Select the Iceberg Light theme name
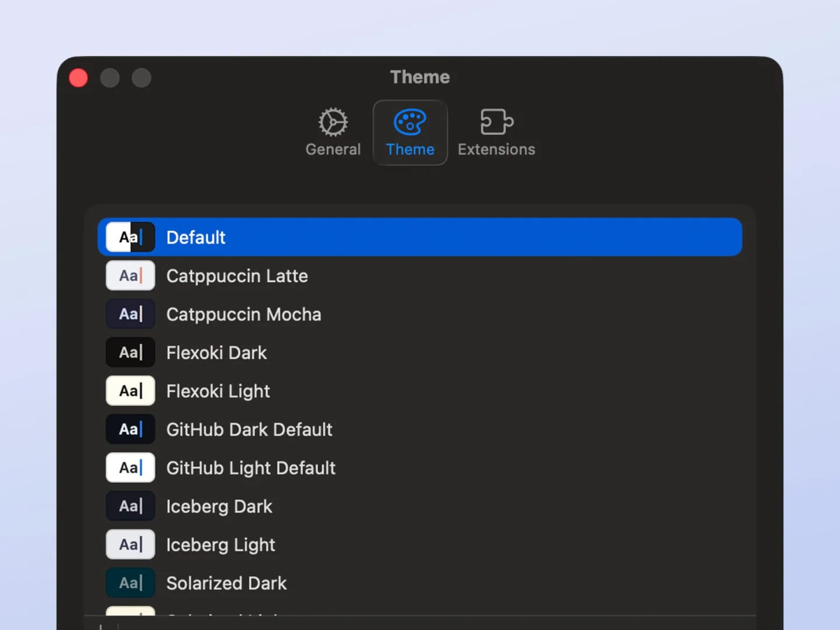The width and height of the screenshot is (840, 630). click(220, 545)
